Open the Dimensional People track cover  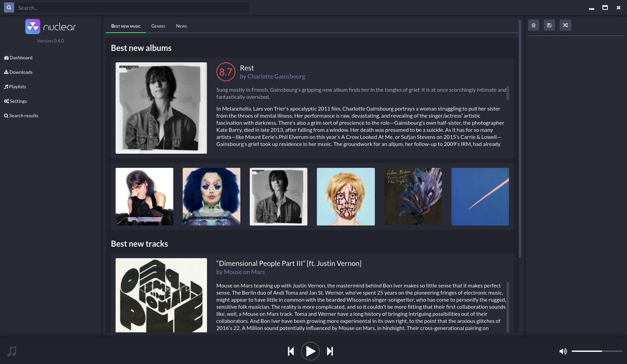(161, 295)
